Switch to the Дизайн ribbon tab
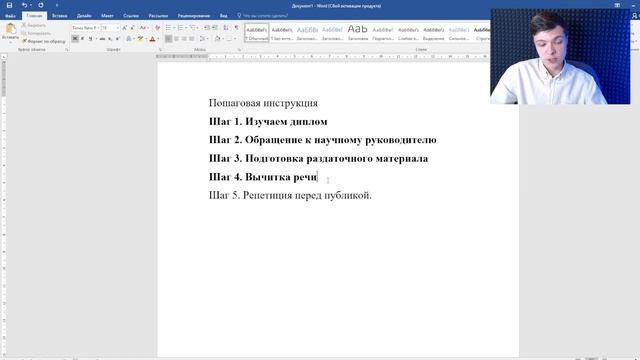 pyautogui.click(x=84, y=16)
